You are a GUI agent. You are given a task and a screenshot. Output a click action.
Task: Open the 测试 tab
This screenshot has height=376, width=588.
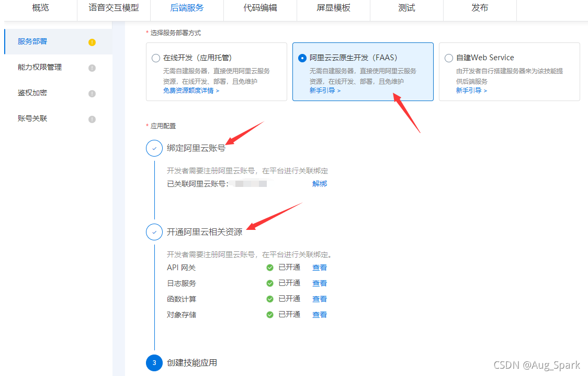tap(406, 8)
